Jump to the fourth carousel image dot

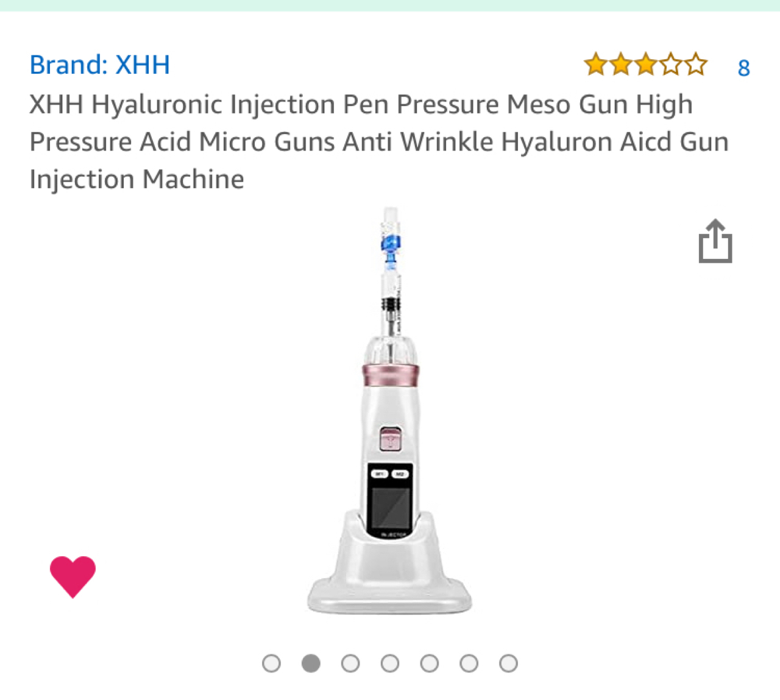tap(390, 663)
